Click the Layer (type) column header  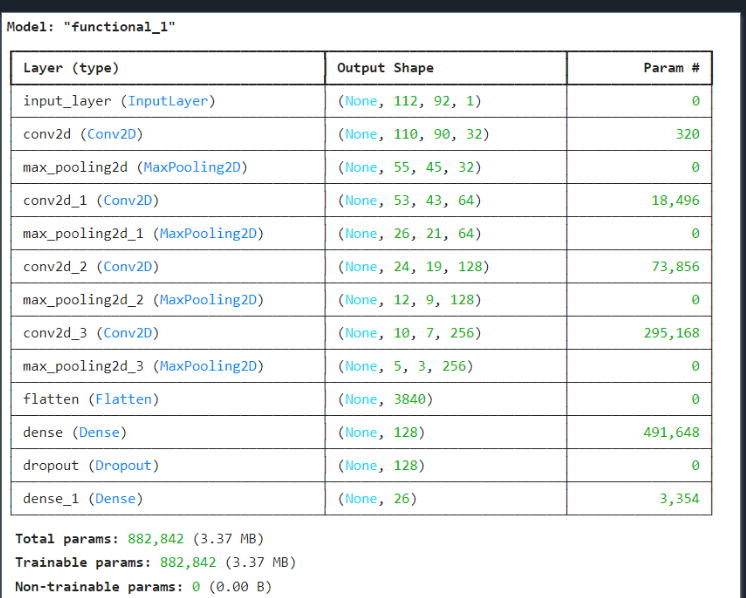tap(71, 68)
